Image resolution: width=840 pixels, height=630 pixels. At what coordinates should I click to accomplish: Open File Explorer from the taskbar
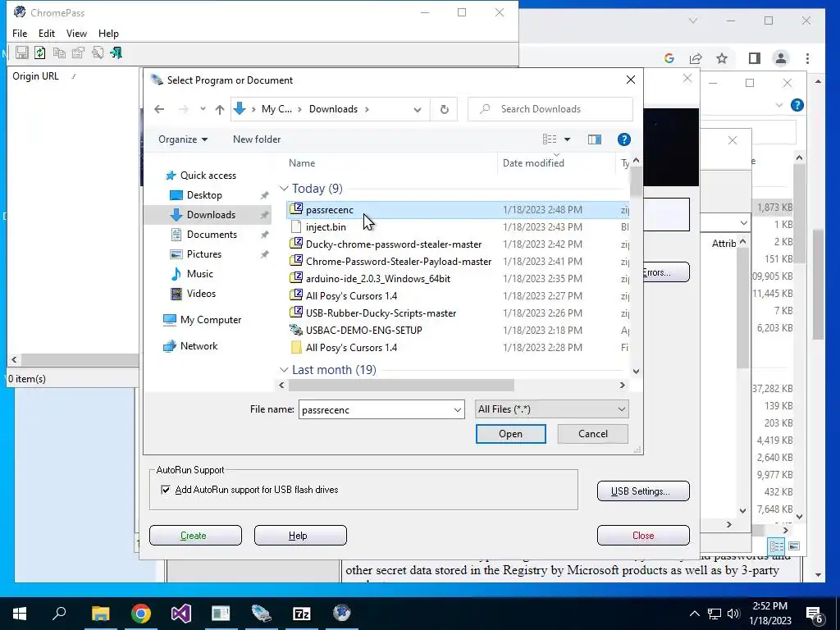(x=100, y=614)
